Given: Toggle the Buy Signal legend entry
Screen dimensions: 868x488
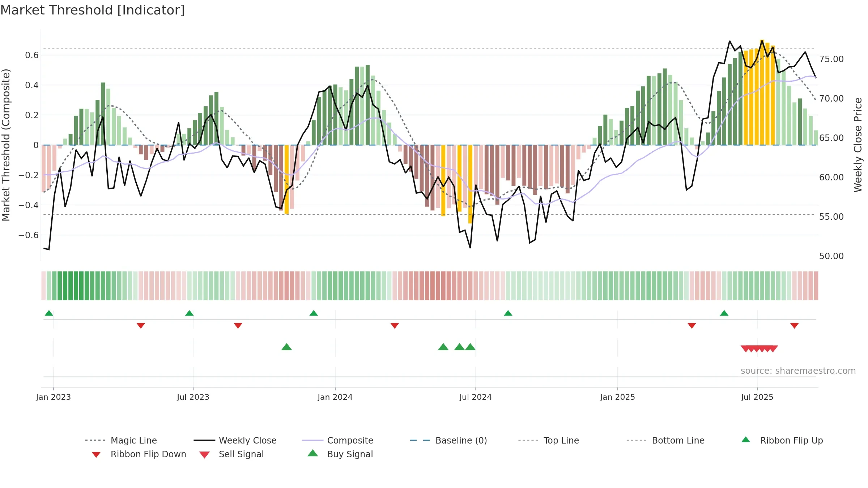Looking at the screenshot, I should click(340, 454).
